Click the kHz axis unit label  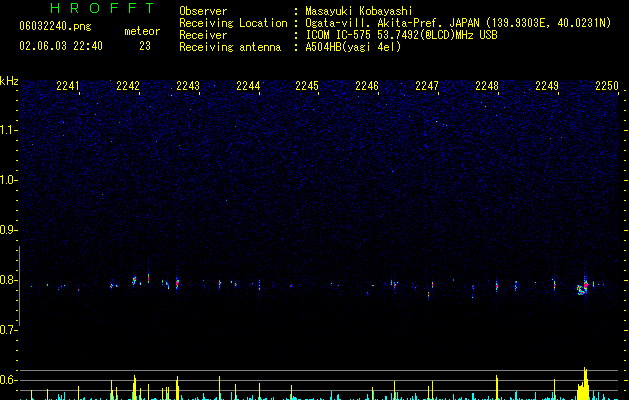[9, 81]
